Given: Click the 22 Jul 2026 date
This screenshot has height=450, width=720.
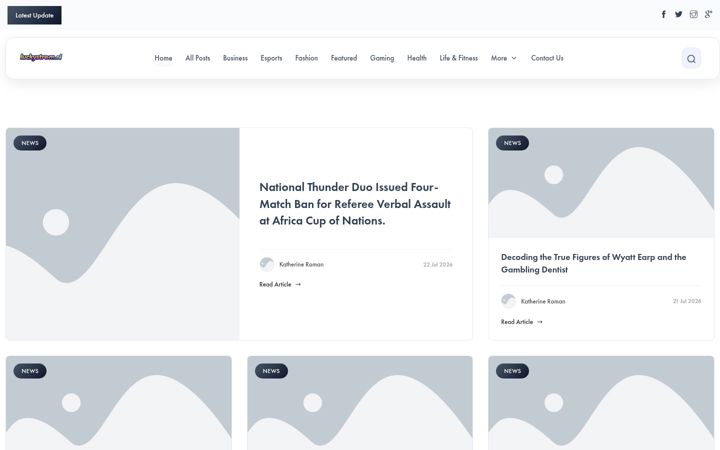Looking at the screenshot, I should (x=438, y=264).
